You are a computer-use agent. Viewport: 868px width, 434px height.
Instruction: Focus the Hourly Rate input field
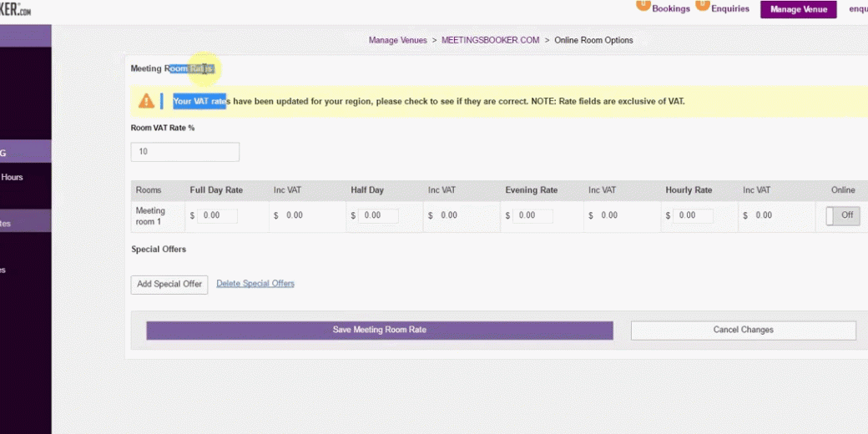click(693, 215)
